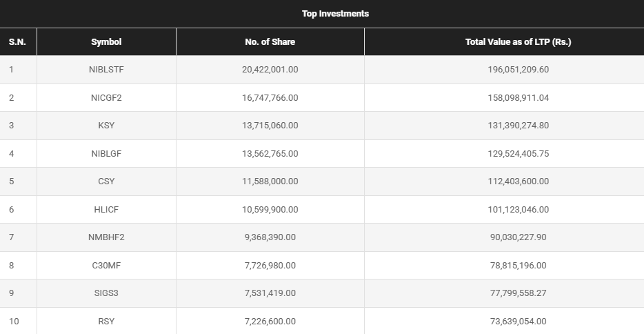
Task: Select the share count 10,599,900.00 cell
Action: point(270,210)
